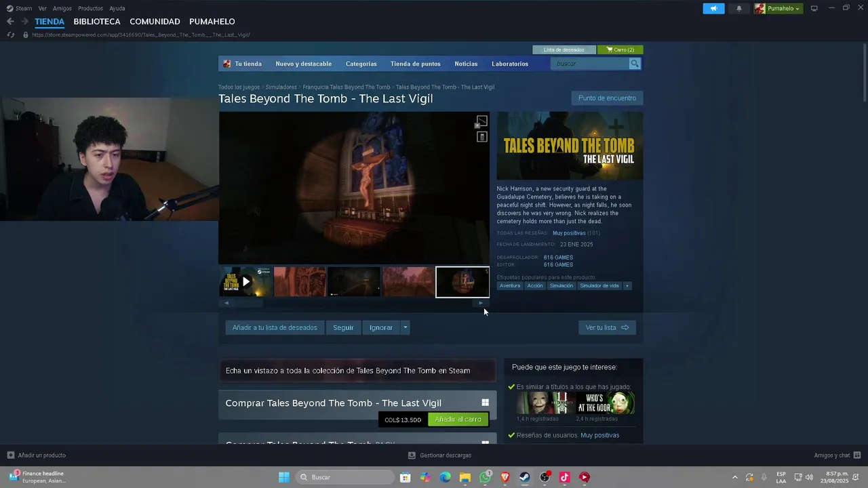
Task: Click the Seguir button
Action: point(343,327)
